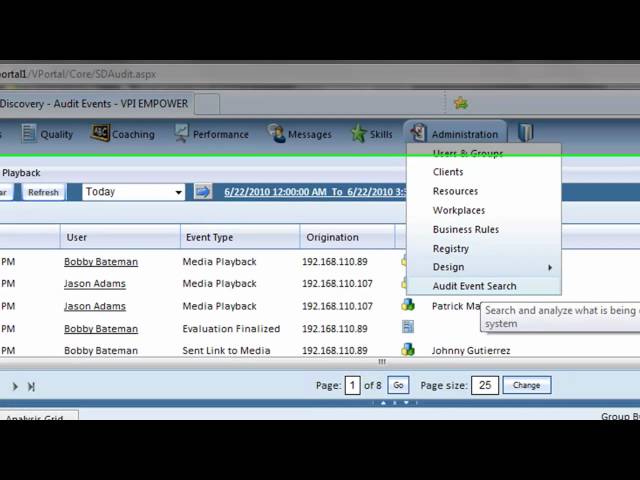Open Bobby Bateman link in first row
The width and height of the screenshot is (640, 480).
coord(101,262)
